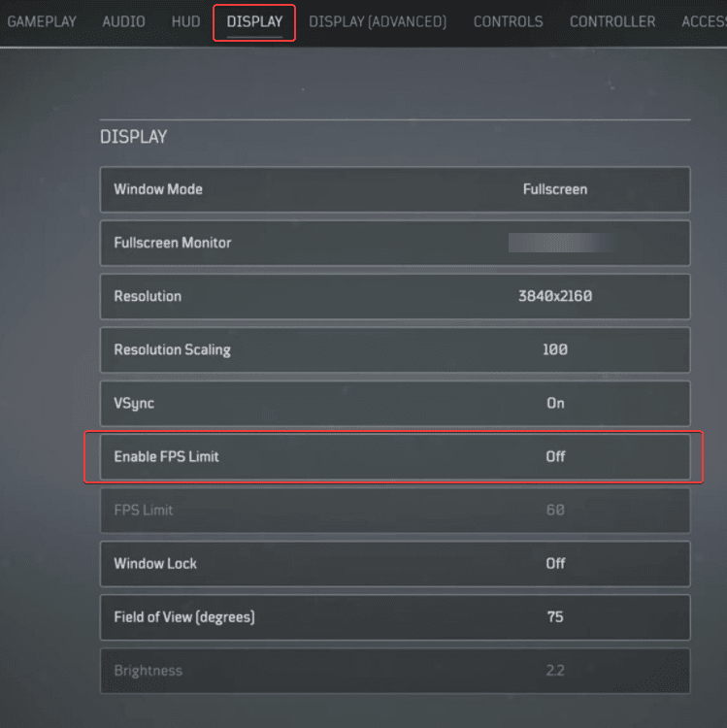
Task: Open the AUDIO settings tab
Action: pyautogui.click(x=123, y=21)
